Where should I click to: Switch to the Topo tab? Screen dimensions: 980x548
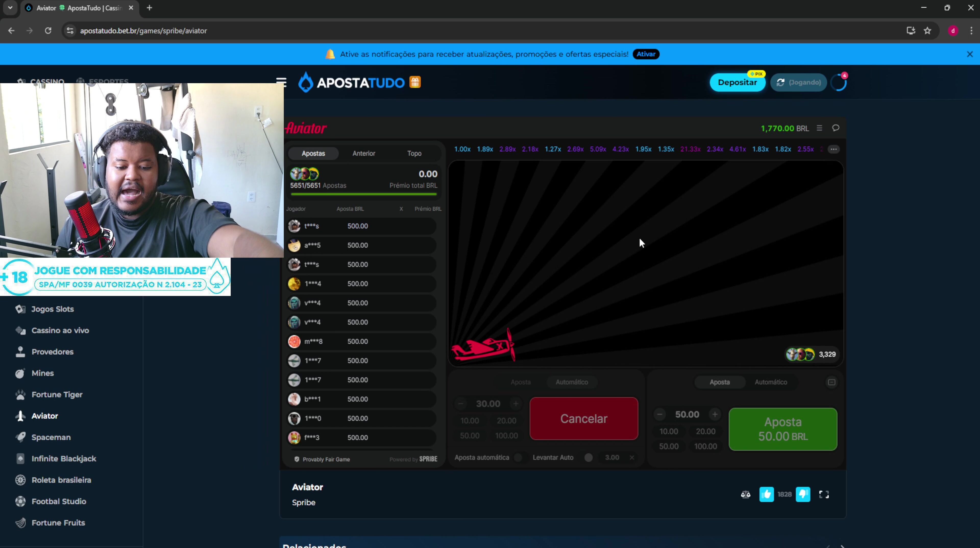click(414, 153)
